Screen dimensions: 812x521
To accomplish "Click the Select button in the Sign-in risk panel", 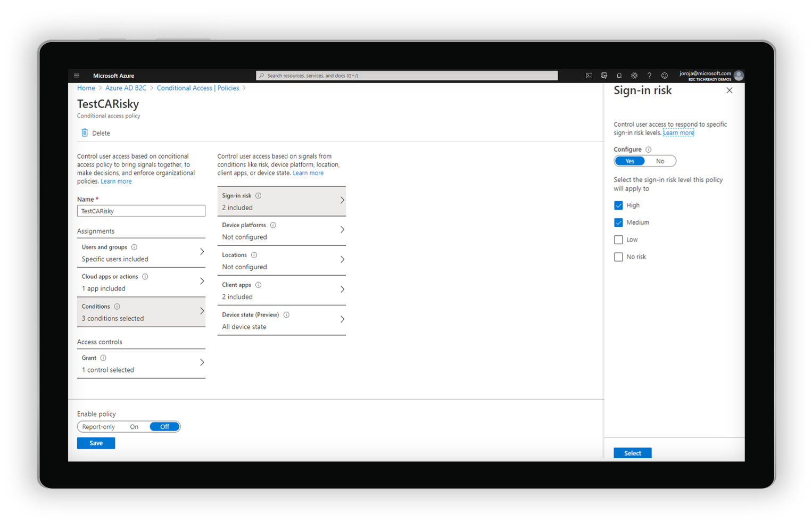I will (632, 453).
